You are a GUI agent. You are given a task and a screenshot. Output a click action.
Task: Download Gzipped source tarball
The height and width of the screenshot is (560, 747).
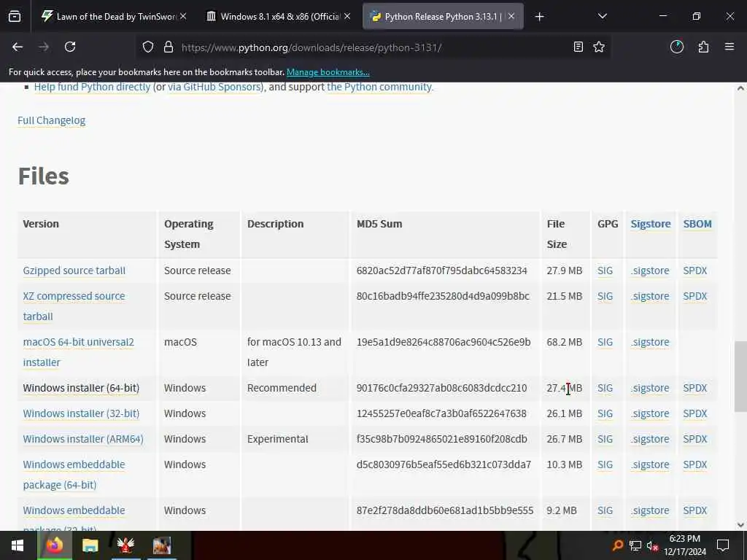(74, 271)
